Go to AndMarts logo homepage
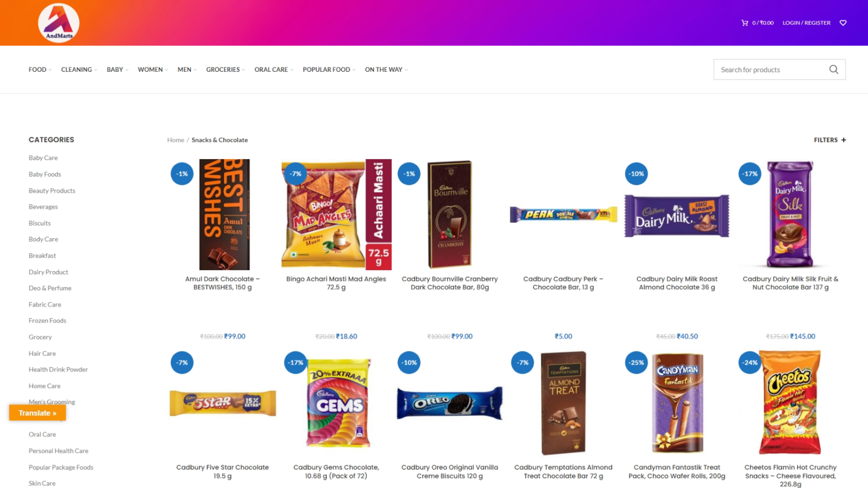This screenshot has width=868, height=488. (59, 23)
